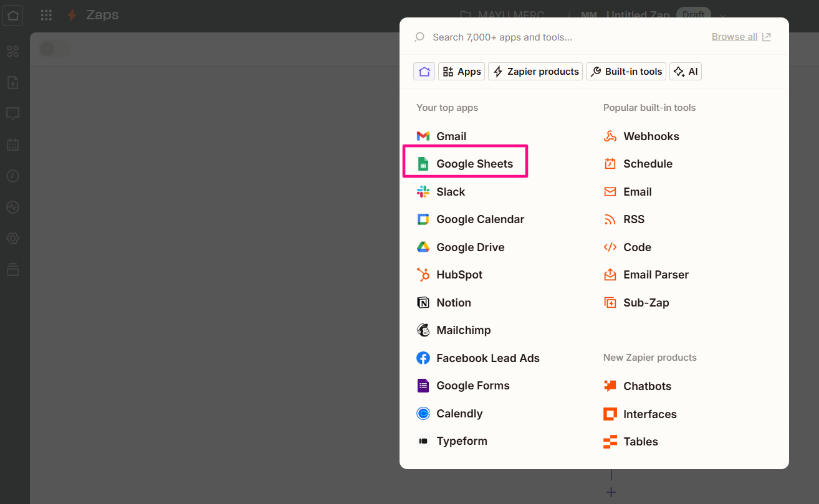This screenshot has width=819, height=504.
Task: Click the Notion icon
Action: pyautogui.click(x=423, y=303)
